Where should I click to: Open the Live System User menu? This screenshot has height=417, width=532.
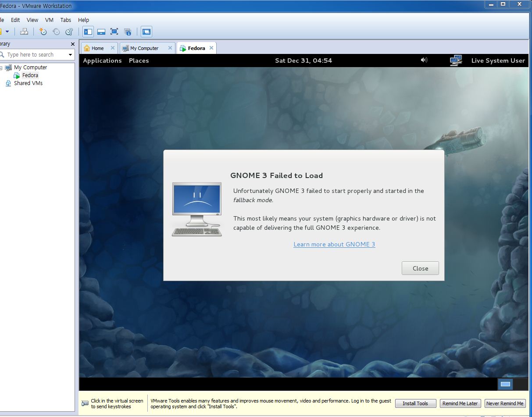pos(498,61)
